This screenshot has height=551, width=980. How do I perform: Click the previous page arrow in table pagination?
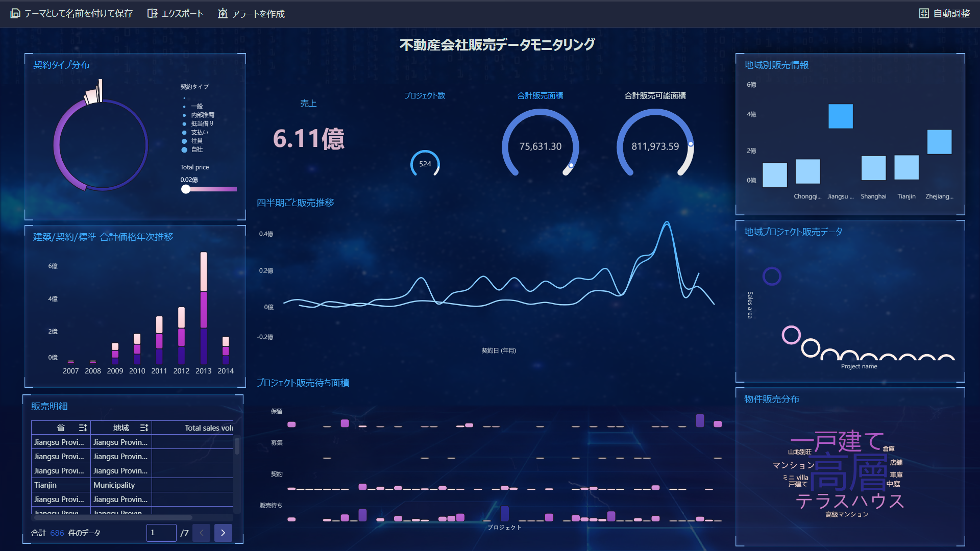pos(202,533)
